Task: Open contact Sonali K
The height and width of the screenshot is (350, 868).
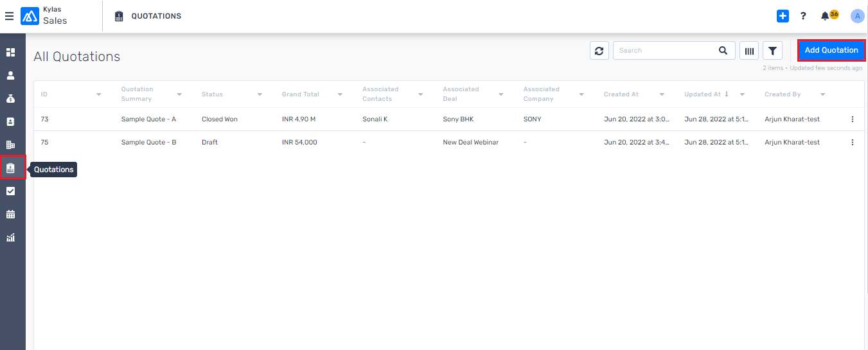Action: tap(375, 119)
